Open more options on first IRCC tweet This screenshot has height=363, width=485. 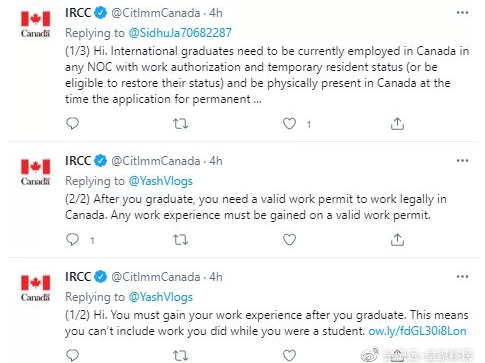(x=462, y=13)
